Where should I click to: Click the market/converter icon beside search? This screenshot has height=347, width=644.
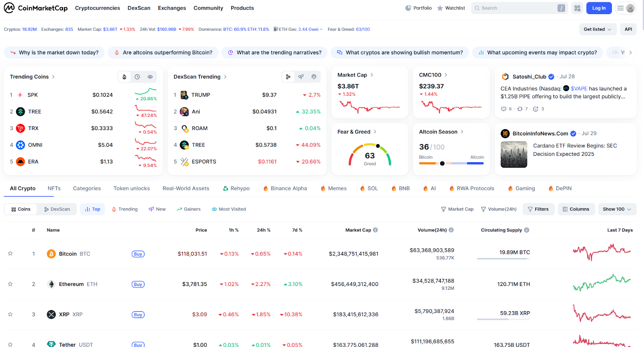[577, 8]
